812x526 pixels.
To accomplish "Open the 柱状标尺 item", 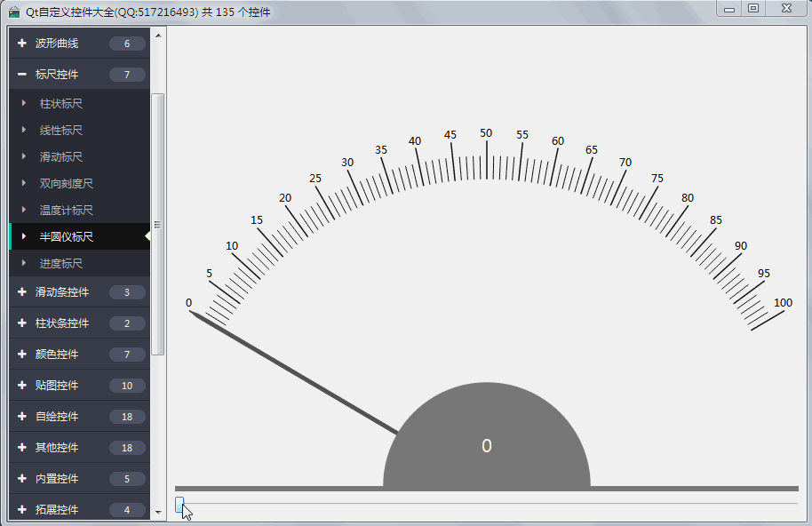I will tap(60, 104).
